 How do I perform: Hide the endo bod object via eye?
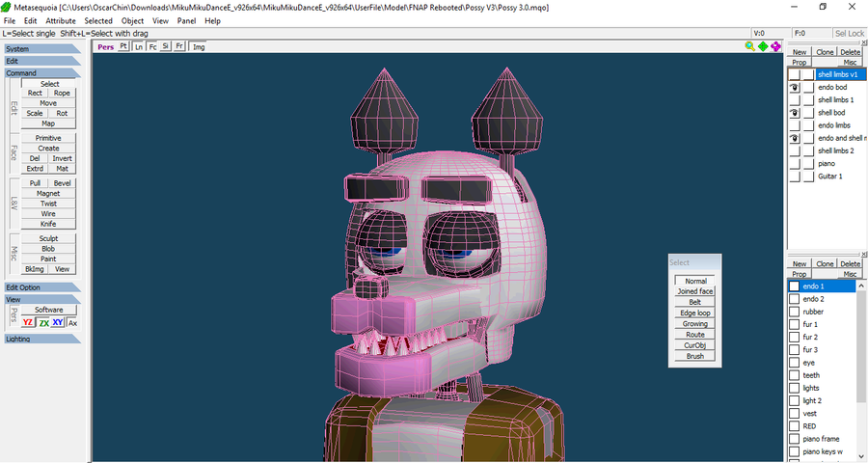point(795,87)
